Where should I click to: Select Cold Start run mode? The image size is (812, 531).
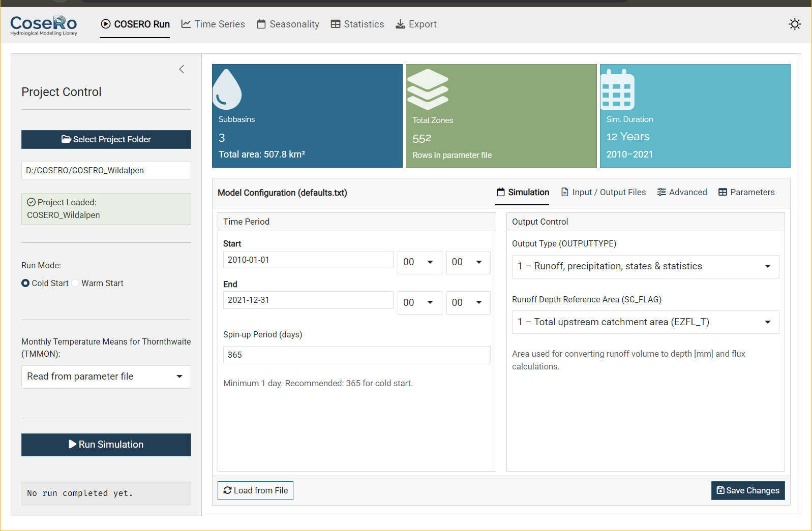tap(25, 283)
